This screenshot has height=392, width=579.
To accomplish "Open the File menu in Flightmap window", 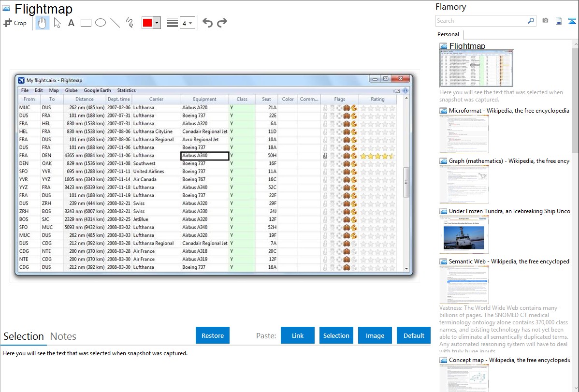I will point(25,90).
